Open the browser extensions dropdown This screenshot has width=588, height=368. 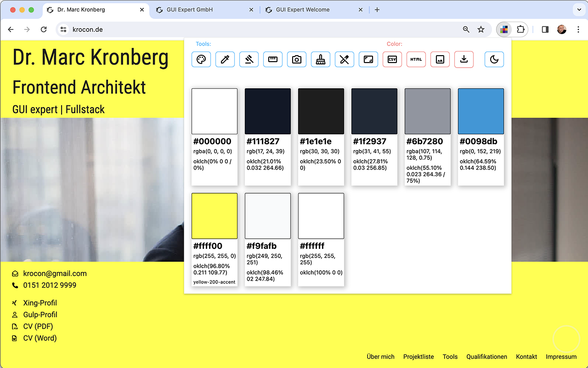click(520, 29)
